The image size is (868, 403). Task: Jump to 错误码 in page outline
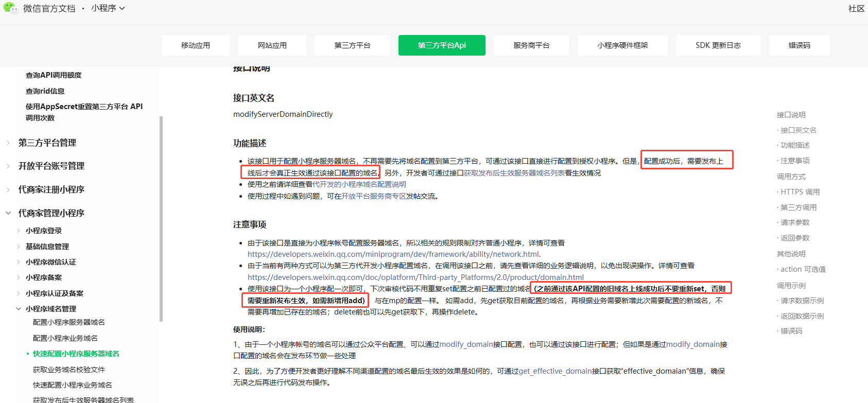click(x=791, y=331)
